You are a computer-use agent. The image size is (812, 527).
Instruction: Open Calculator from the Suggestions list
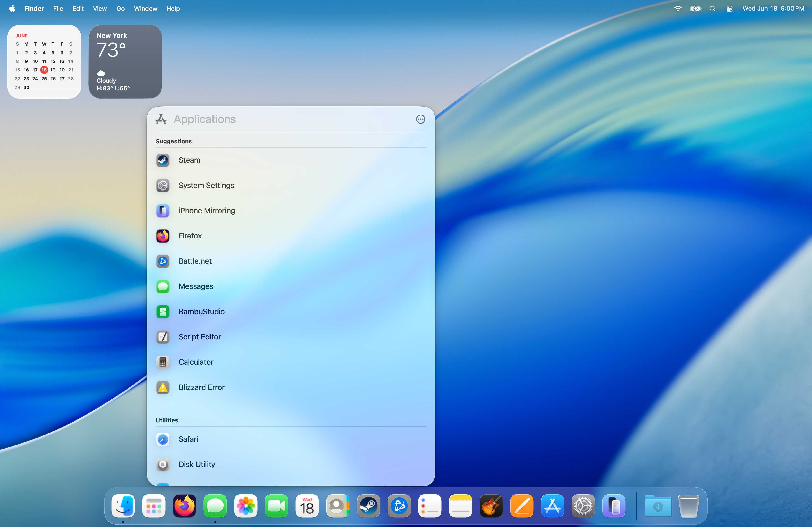(x=291, y=362)
